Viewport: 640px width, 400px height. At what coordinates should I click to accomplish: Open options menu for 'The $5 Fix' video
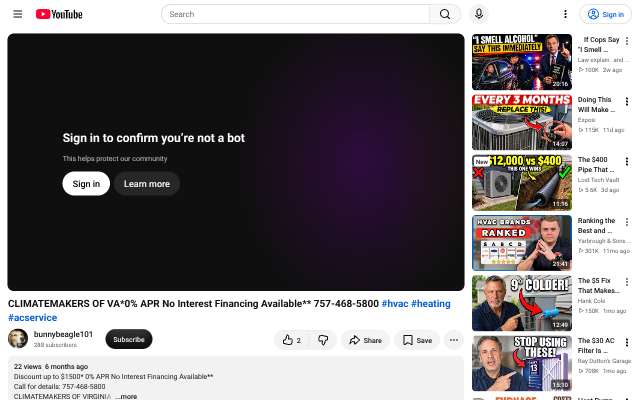point(627,282)
